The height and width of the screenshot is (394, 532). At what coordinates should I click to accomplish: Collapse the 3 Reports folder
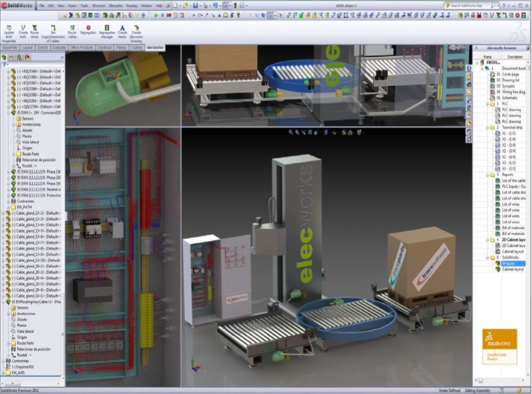click(488, 175)
